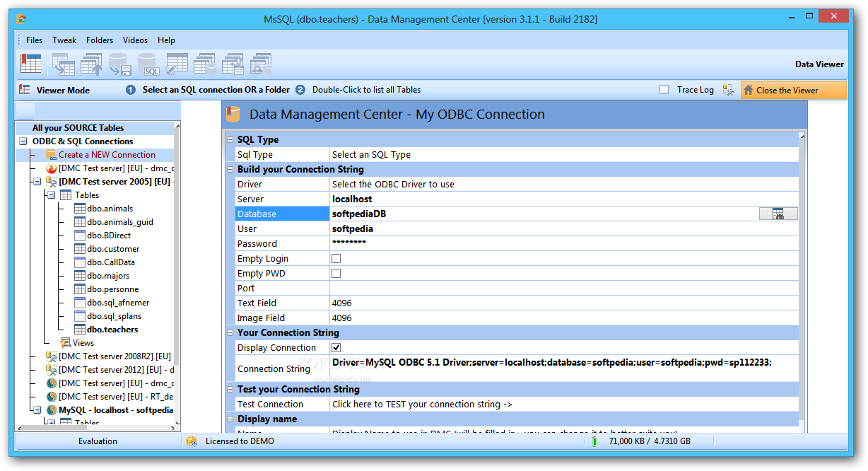Open the Help menu
868x471 pixels.
(x=167, y=40)
